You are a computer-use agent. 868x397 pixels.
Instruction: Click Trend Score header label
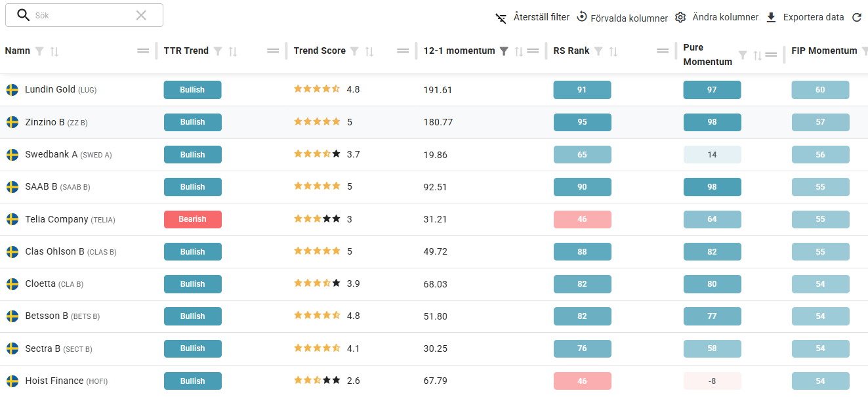click(320, 51)
